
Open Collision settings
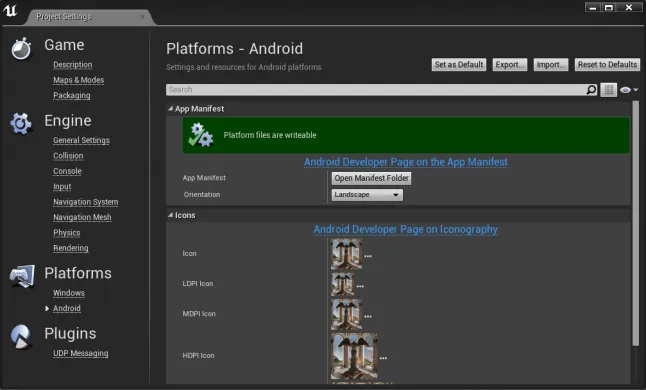point(68,156)
